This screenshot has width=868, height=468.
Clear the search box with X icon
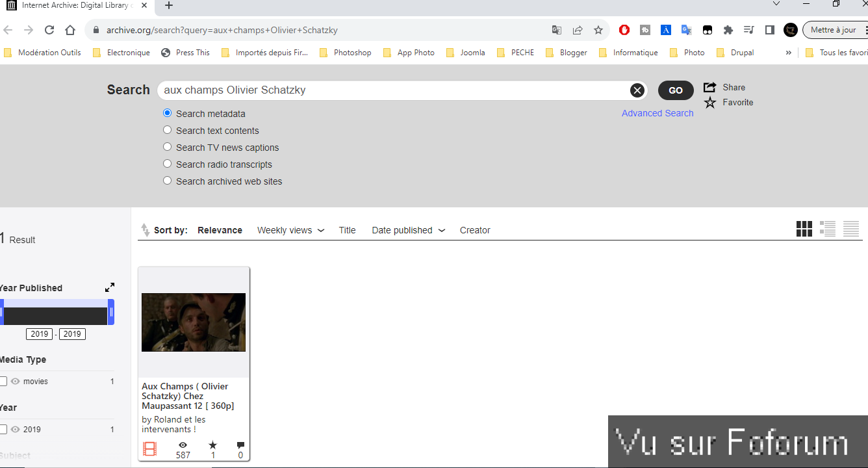(x=637, y=90)
